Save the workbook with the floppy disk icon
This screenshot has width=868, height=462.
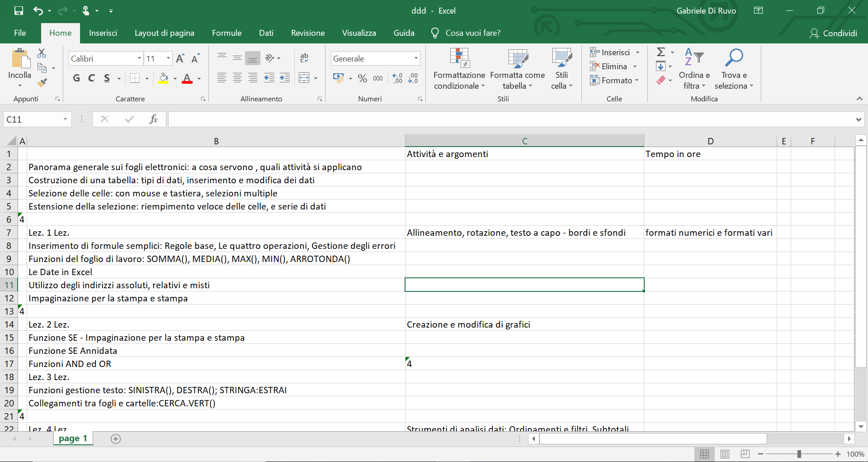tap(19, 10)
